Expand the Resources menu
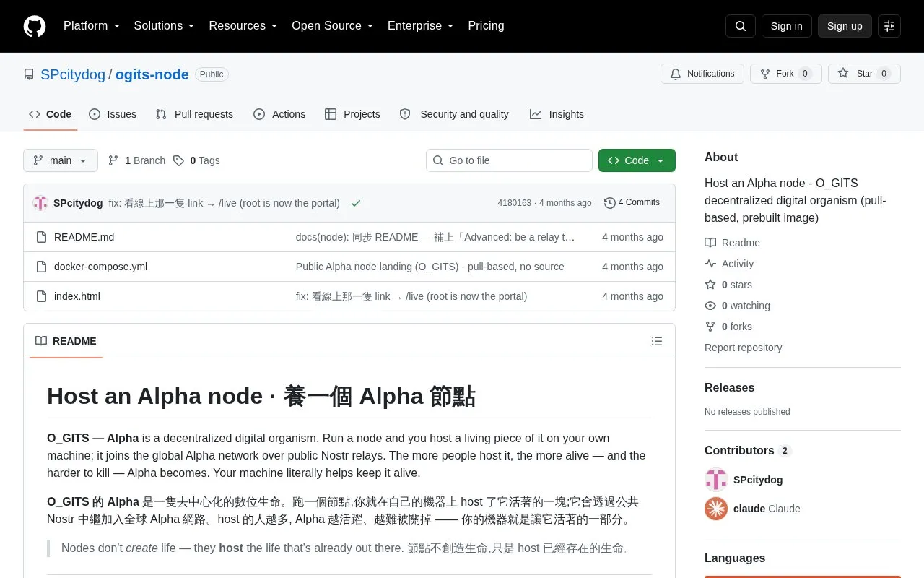The height and width of the screenshot is (578, 924). pos(243,26)
